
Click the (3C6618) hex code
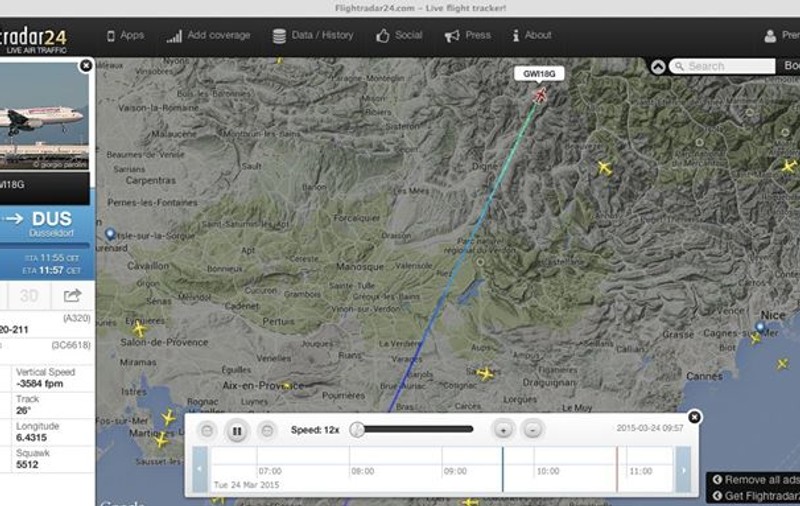pyautogui.click(x=71, y=345)
